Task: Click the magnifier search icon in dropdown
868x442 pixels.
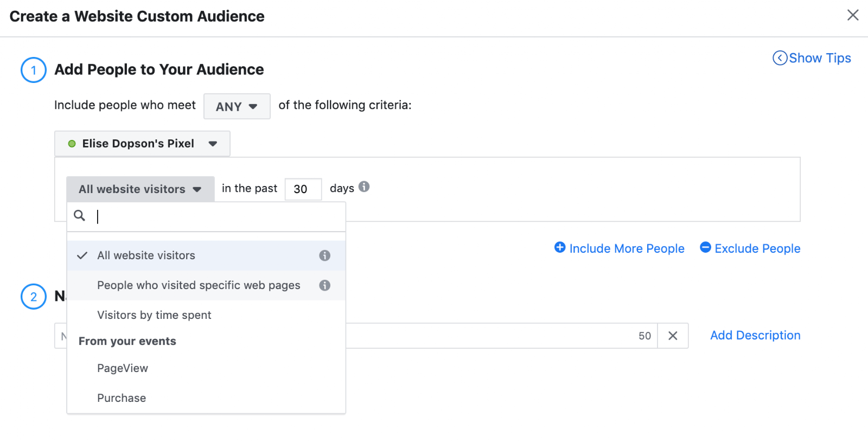Action: tap(80, 216)
